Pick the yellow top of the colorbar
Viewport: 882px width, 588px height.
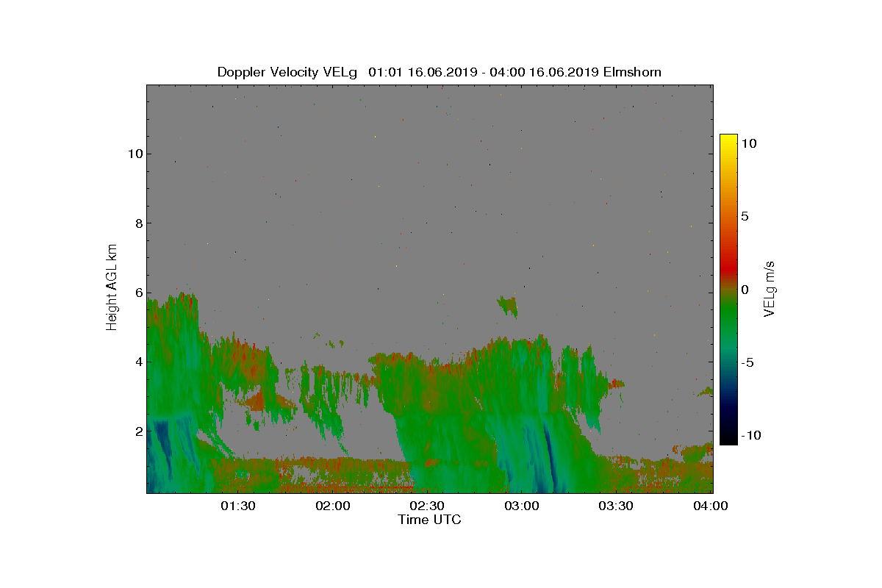coord(728,139)
